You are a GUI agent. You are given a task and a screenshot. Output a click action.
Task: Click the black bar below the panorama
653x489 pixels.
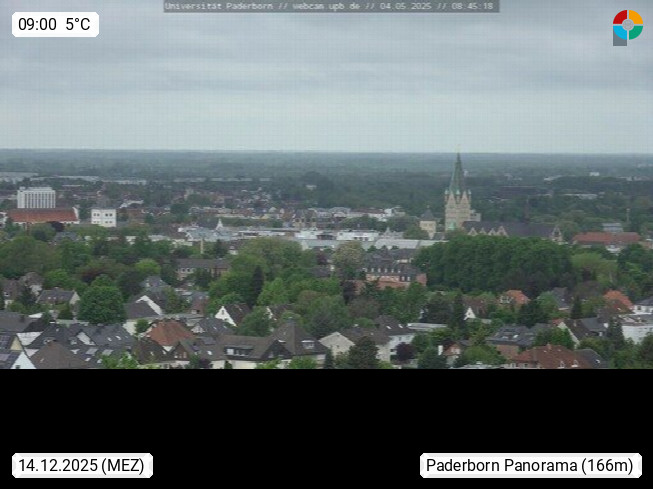326,410
